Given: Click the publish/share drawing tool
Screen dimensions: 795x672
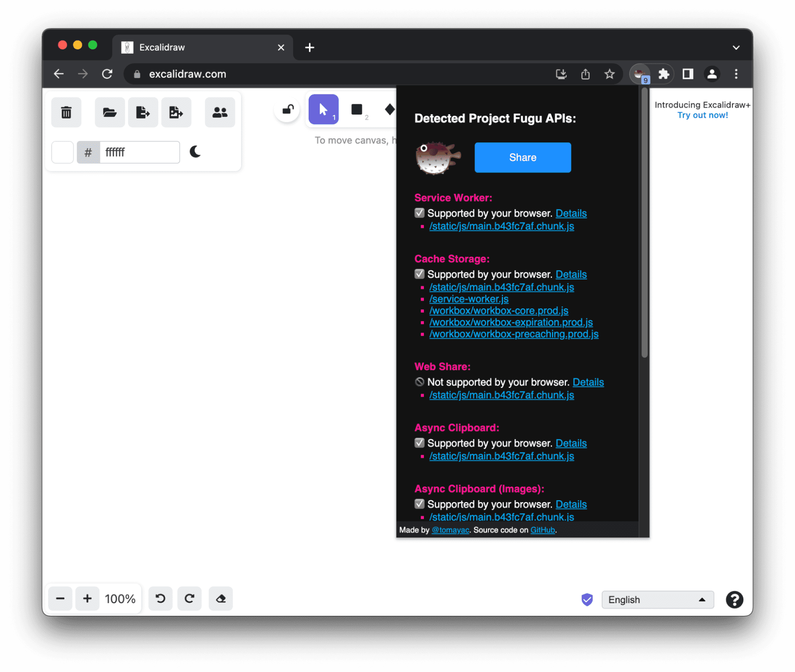Looking at the screenshot, I should (175, 112).
